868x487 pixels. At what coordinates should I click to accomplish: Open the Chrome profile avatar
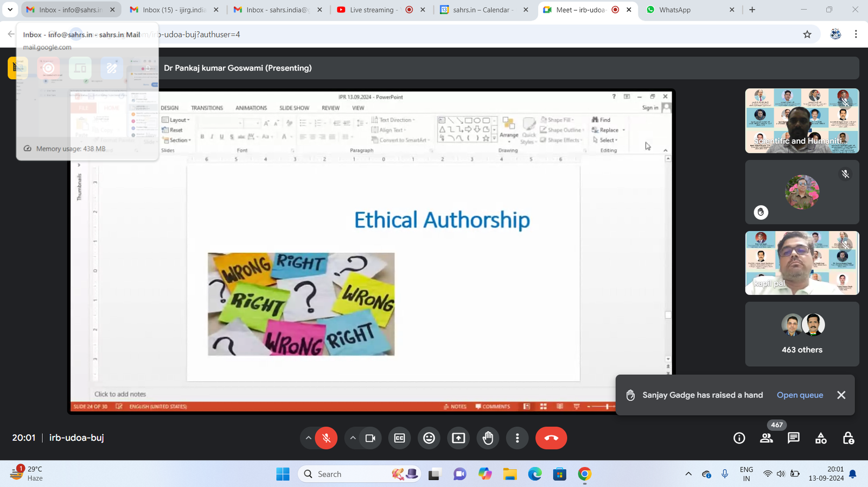tap(835, 34)
